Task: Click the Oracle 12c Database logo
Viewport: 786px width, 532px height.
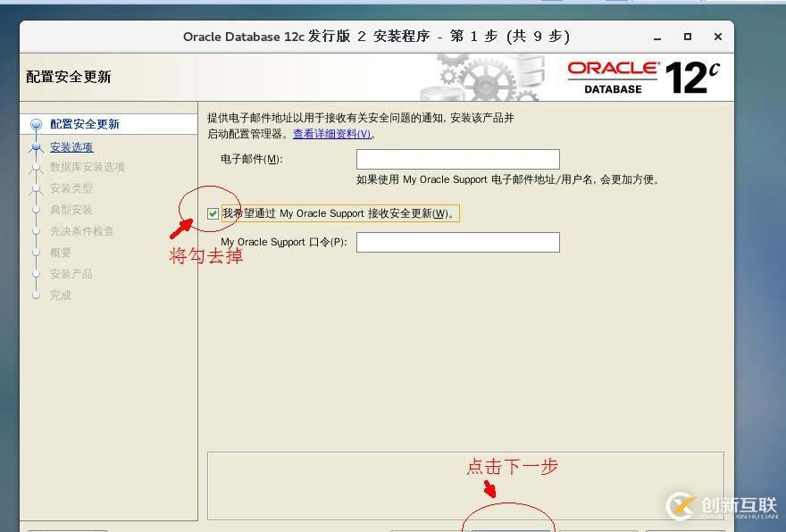Action: pos(643,74)
